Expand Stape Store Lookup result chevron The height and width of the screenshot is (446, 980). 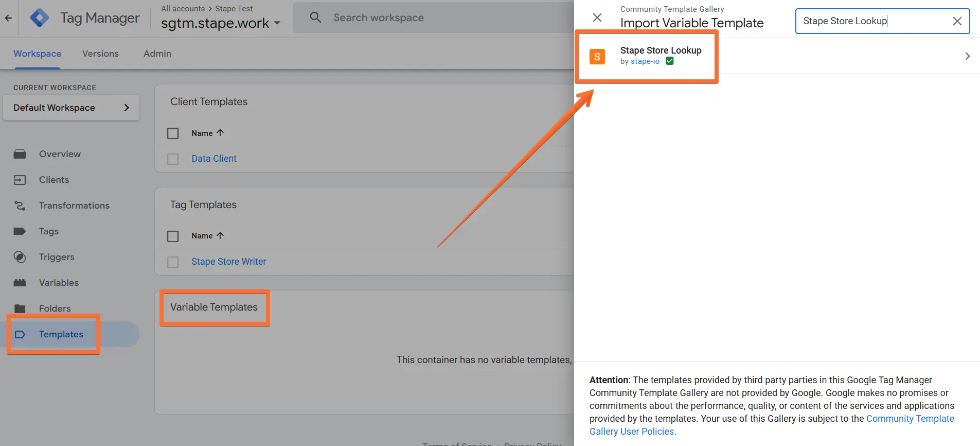pos(967,56)
